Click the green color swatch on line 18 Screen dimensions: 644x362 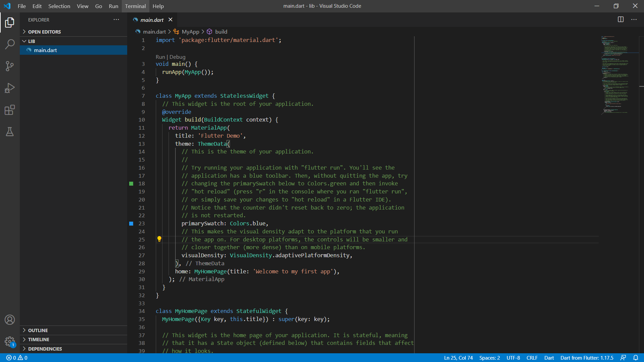tap(131, 184)
